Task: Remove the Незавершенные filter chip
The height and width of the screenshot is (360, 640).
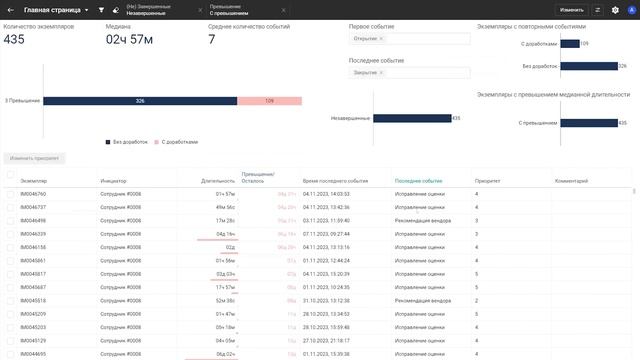Action: pos(200,10)
